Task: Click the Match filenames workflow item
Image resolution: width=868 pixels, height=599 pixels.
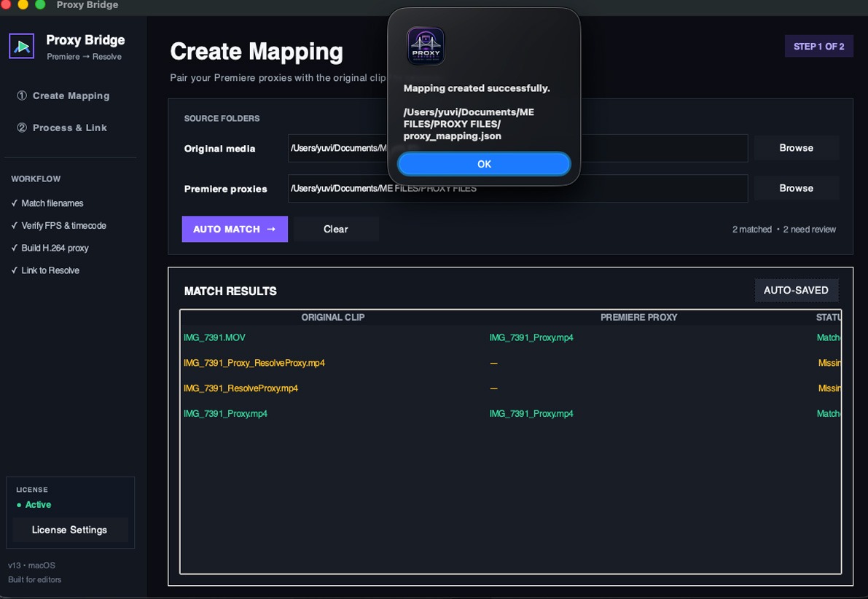Action: point(47,203)
